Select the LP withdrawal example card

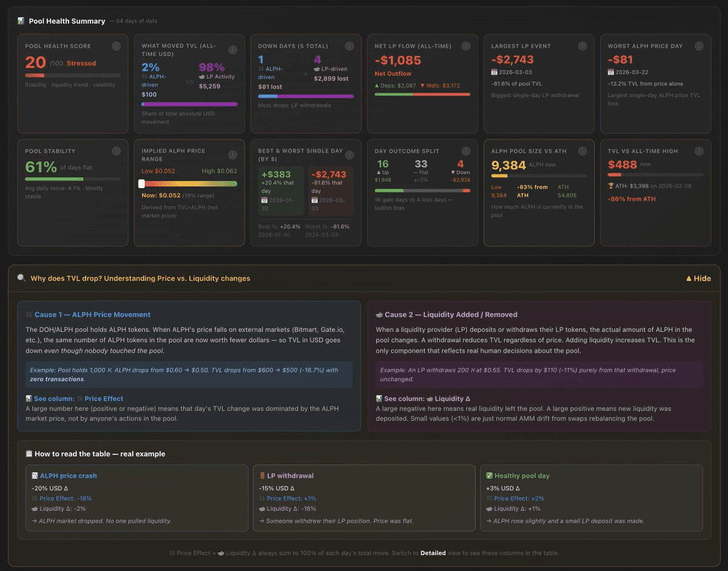363,498
